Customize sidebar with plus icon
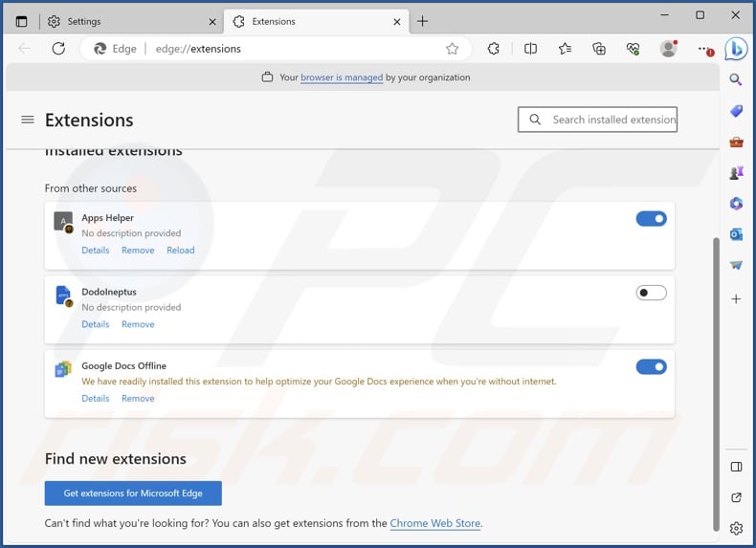This screenshot has height=548, width=756. point(736,299)
